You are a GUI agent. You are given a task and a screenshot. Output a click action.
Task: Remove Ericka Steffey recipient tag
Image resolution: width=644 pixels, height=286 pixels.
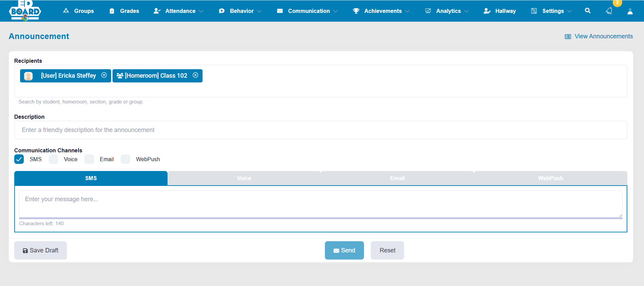click(x=104, y=75)
